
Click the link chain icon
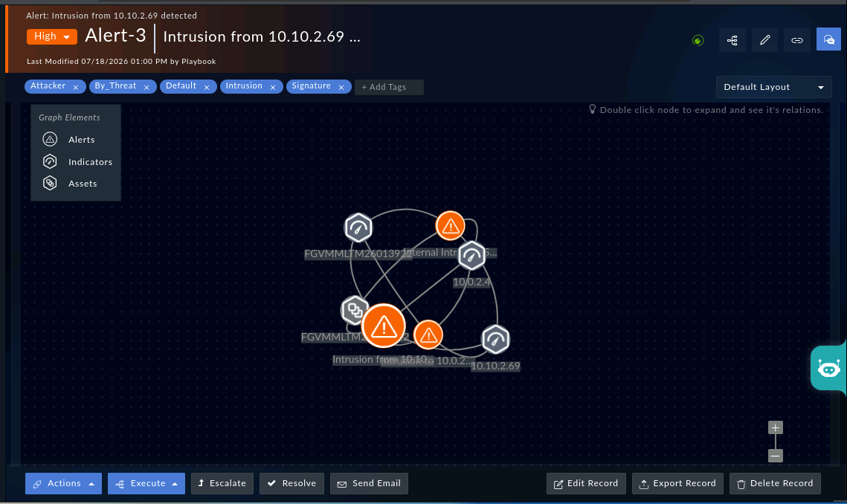(796, 40)
